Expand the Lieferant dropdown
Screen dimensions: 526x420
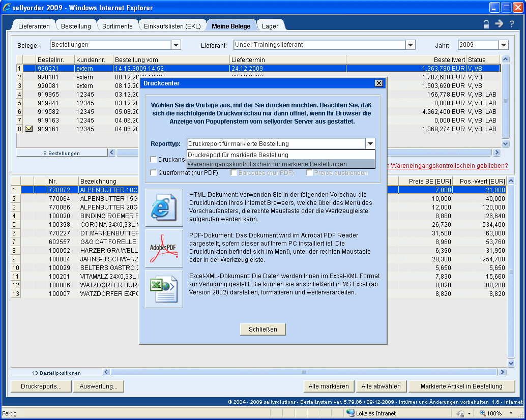pos(411,45)
